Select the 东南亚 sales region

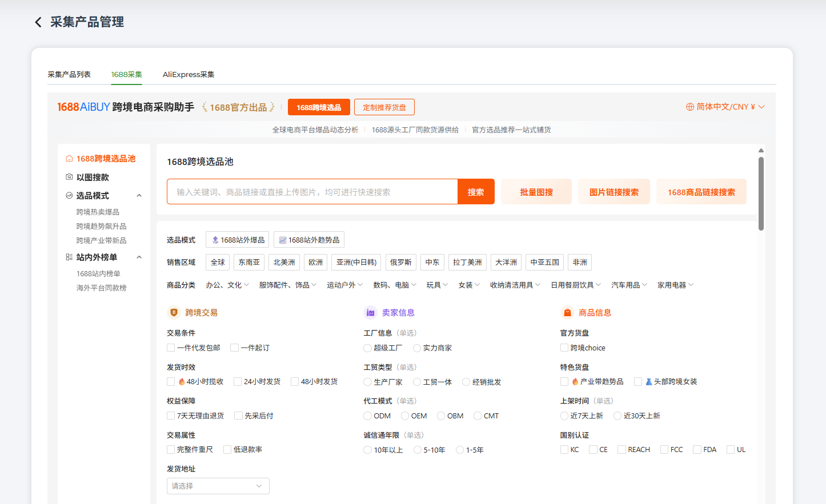point(249,262)
